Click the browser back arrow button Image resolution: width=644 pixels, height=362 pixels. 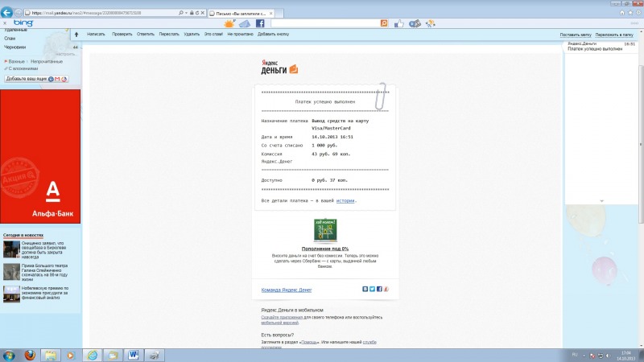7,13
